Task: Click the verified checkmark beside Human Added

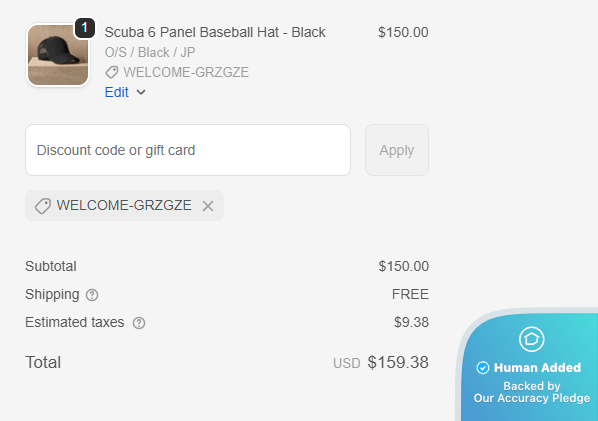Action: (x=482, y=368)
